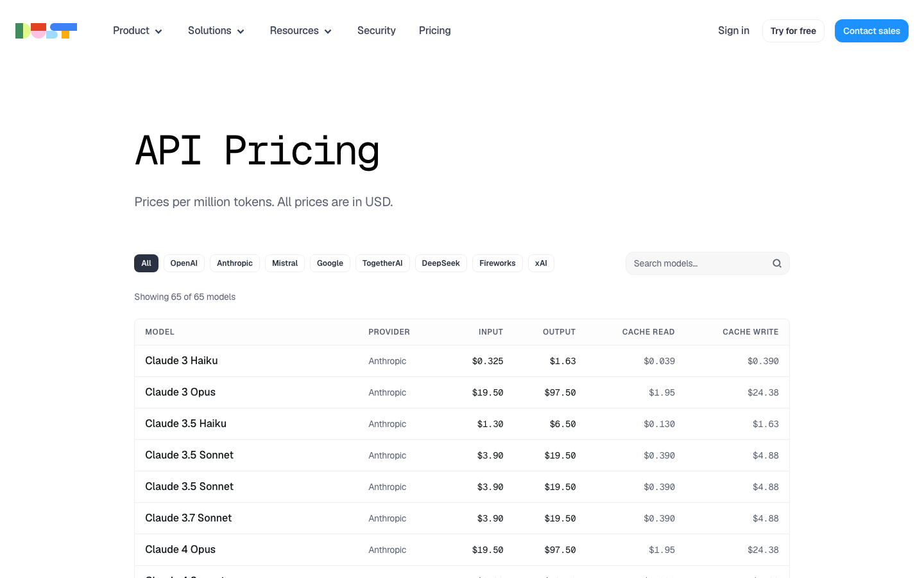
Task: Click the Dust logo in the header
Action: coord(46,31)
